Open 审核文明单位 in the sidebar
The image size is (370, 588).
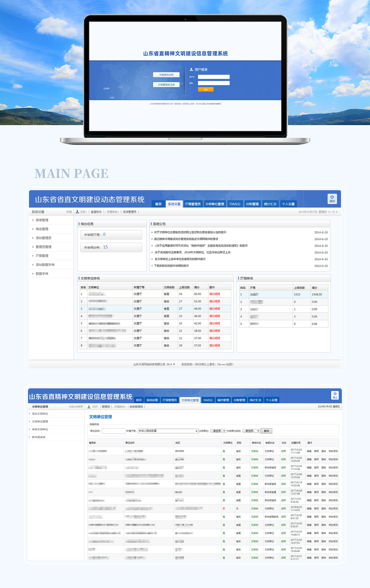point(40,429)
